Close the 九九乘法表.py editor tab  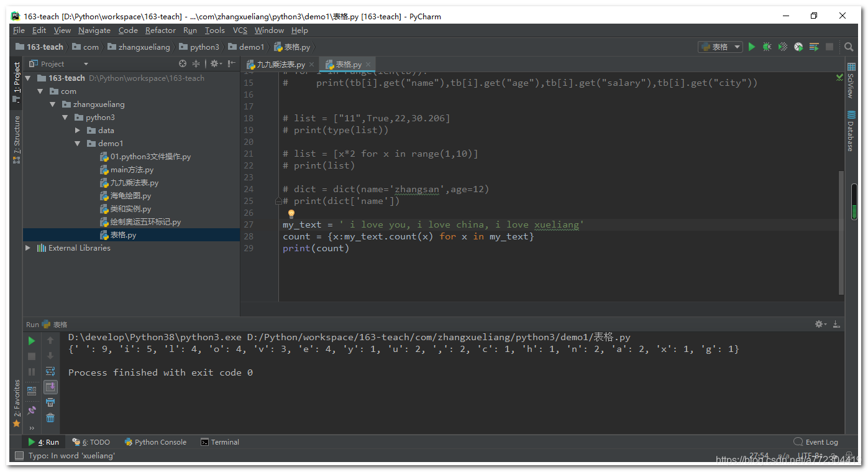(312, 64)
